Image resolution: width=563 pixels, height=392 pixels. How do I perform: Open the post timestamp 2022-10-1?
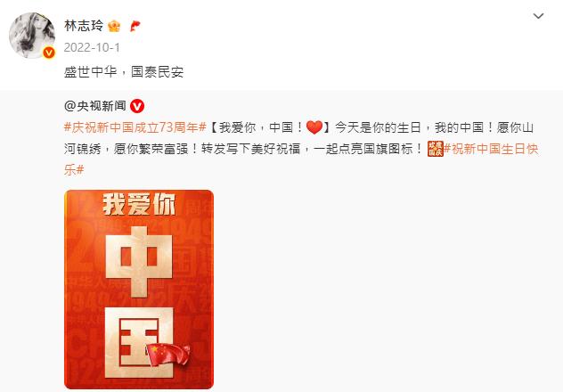(92, 47)
